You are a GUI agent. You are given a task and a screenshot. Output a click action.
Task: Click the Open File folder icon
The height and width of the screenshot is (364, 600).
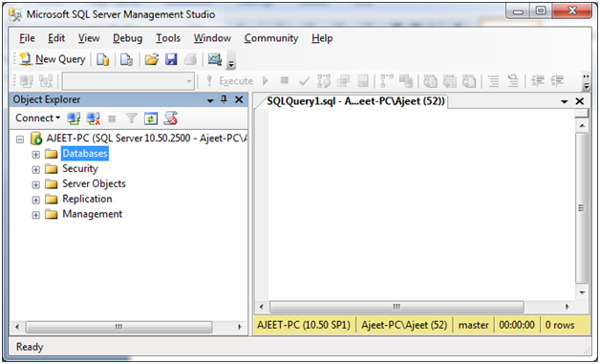pyautogui.click(x=152, y=59)
